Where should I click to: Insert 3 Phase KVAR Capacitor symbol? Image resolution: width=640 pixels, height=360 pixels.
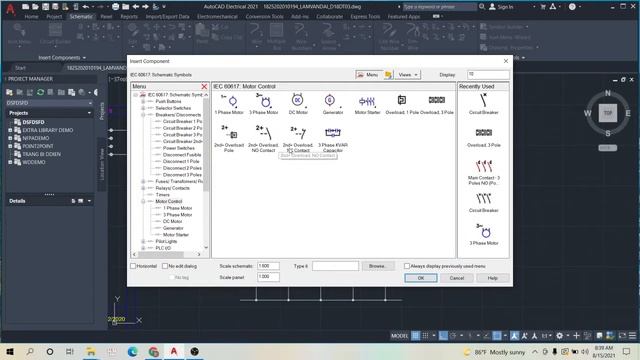point(333,139)
